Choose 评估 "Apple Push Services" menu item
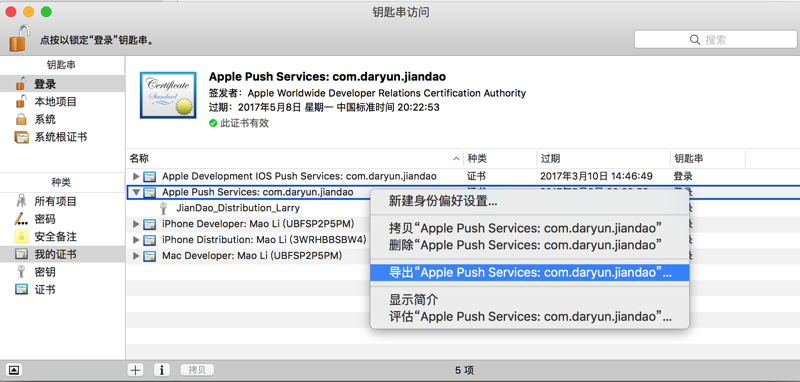Screen dimensions: 800x382 point(530,316)
